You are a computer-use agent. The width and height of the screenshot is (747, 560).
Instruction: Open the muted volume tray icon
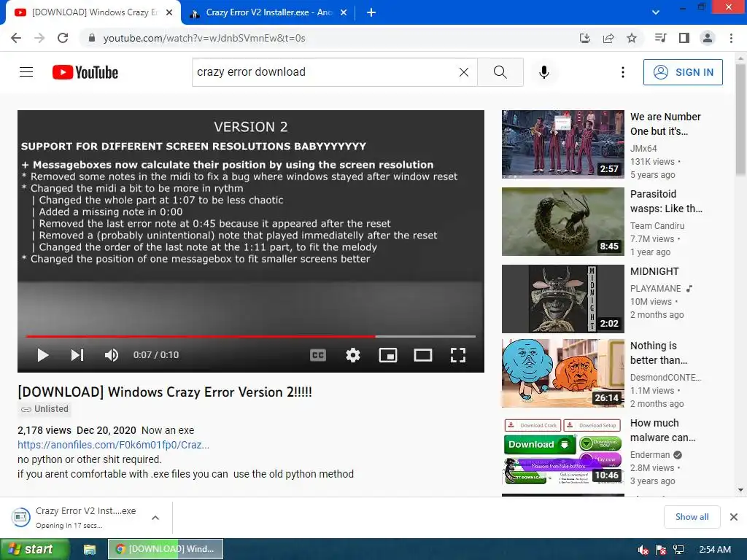pyautogui.click(x=643, y=550)
